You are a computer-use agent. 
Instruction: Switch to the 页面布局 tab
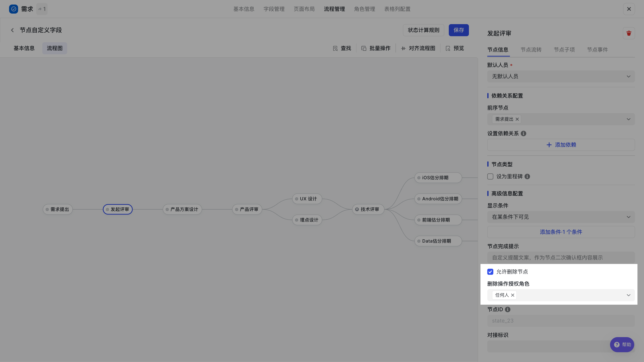click(304, 9)
